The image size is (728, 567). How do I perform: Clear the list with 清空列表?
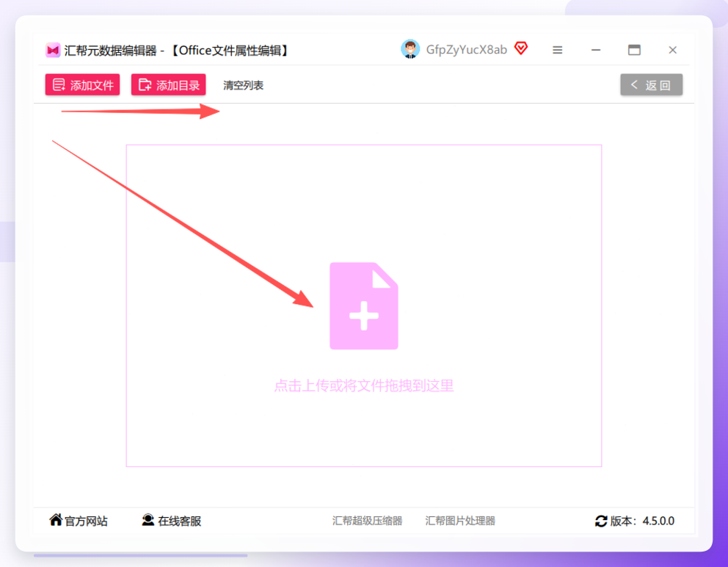pos(244,85)
